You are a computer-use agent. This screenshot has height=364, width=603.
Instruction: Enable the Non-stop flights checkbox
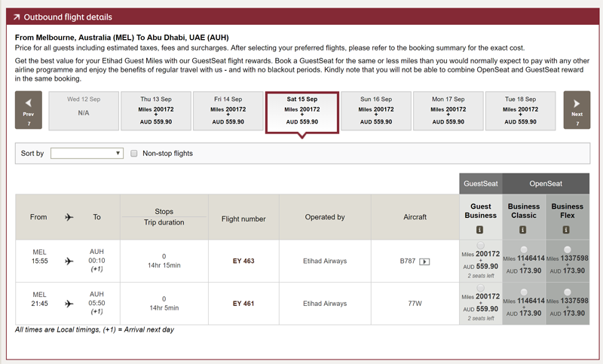click(134, 154)
